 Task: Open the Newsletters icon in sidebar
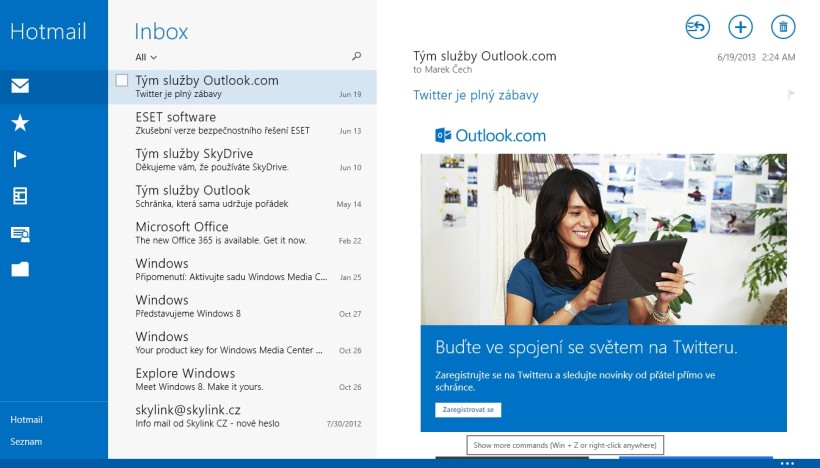coord(20,196)
